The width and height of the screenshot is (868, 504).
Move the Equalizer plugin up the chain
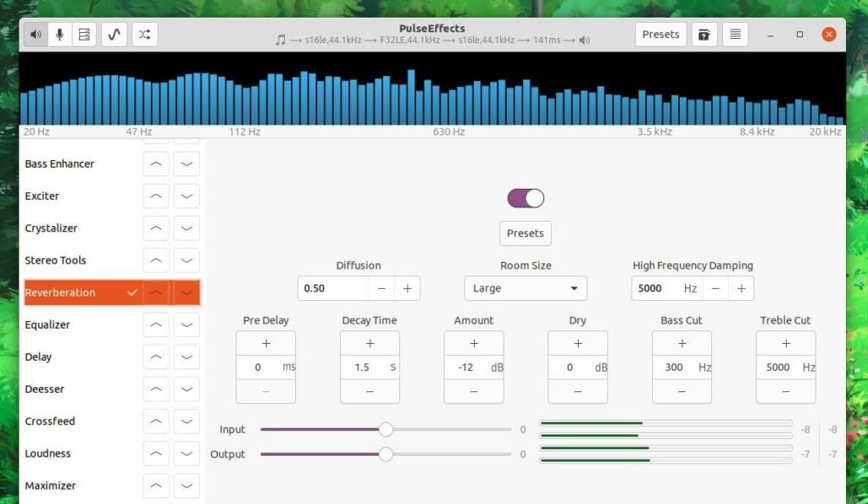(x=156, y=324)
